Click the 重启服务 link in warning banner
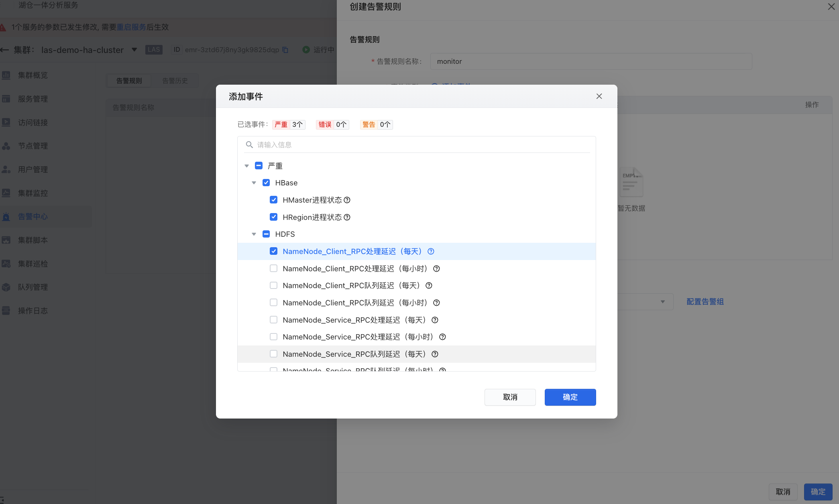This screenshot has width=839, height=504. tap(131, 27)
